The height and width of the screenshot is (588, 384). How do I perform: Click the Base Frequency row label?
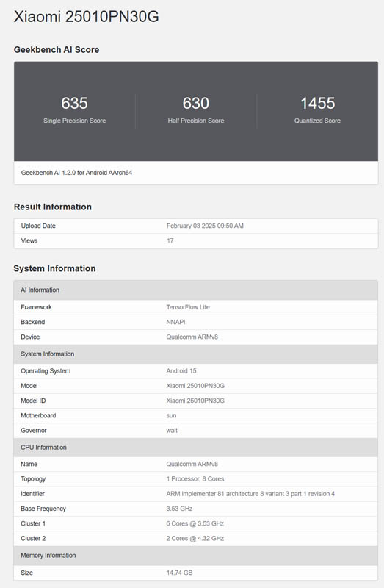43,509
